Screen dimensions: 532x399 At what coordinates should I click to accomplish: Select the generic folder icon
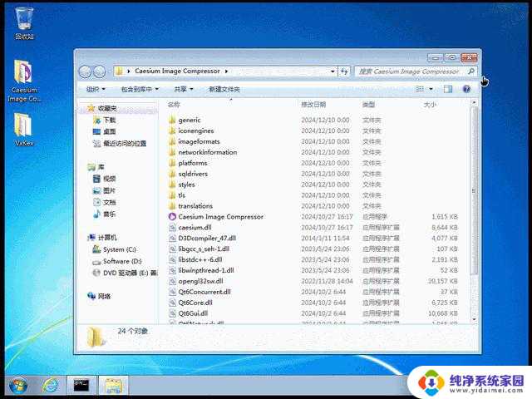coord(172,120)
